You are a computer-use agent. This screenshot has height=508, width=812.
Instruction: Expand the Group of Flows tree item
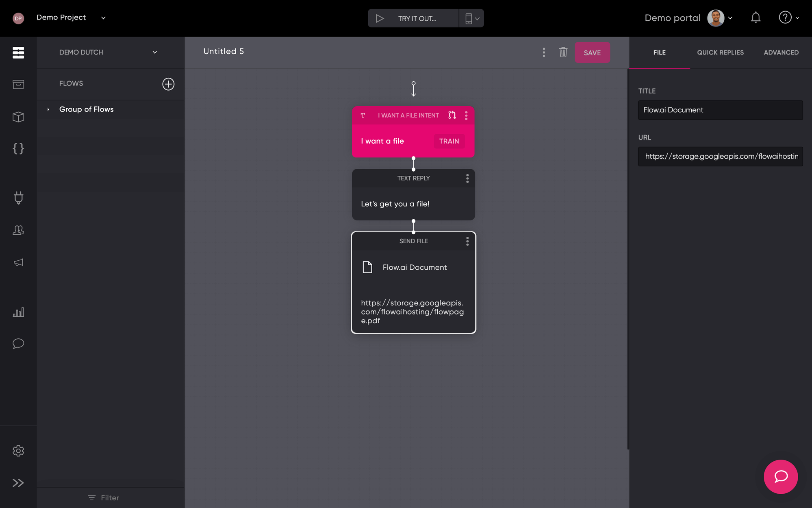click(x=48, y=109)
